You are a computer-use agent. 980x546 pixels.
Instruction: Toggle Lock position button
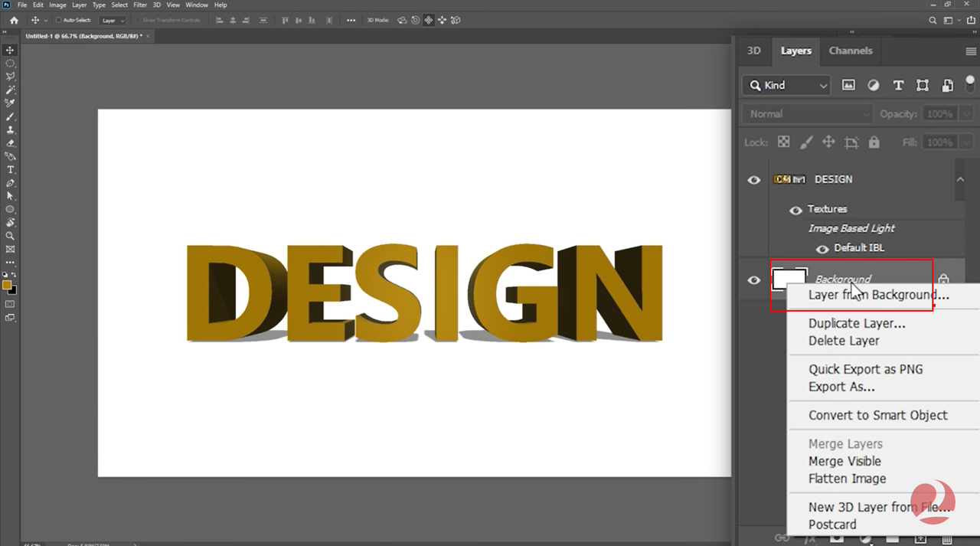828,142
